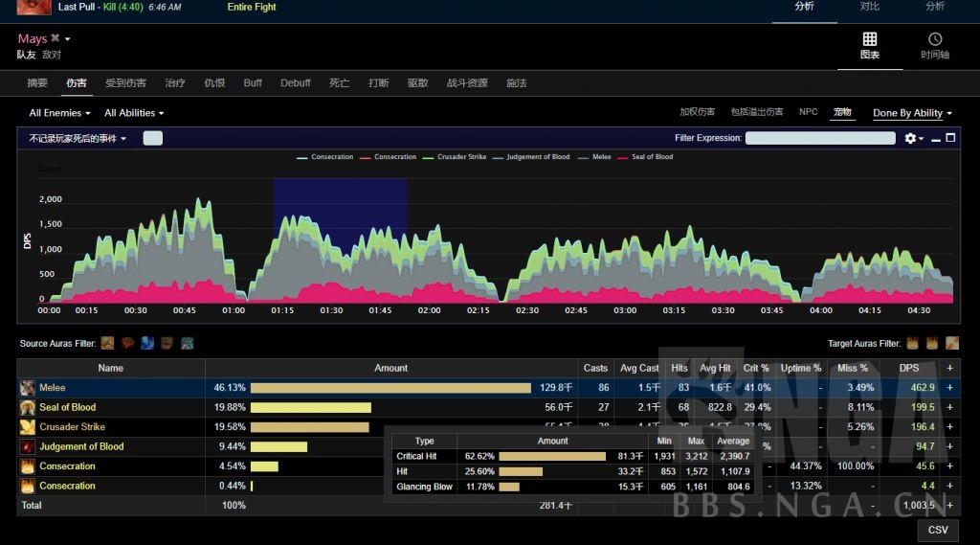The width and height of the screenshot is (980, 545).
Task: Click the Entire Fight link
Action: [252, 7]
